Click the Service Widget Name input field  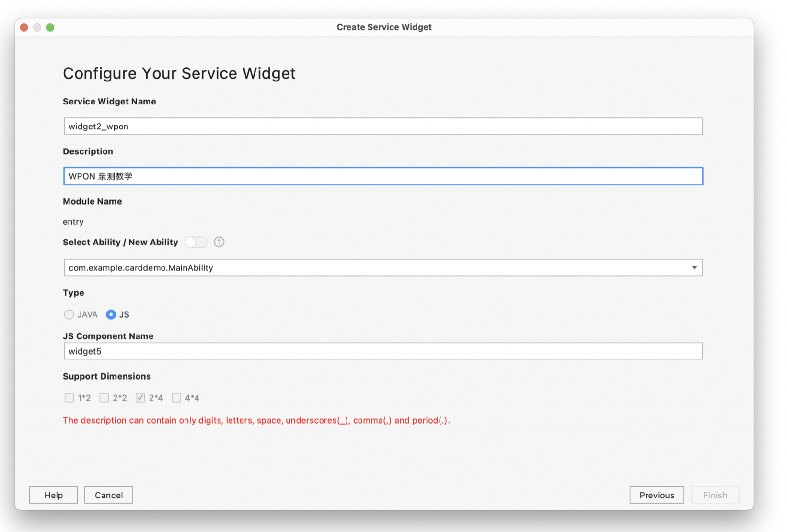383,126
